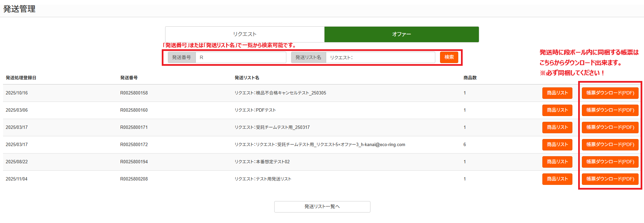Open 商品リスト for R0025800172
644x223 pixels.
[x=557, y=145]
